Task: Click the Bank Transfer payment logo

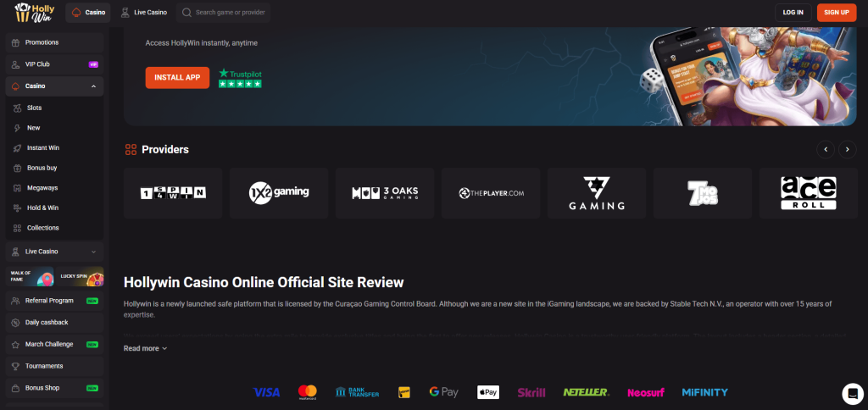Action: pyautogui.click(x=357, y=392)
